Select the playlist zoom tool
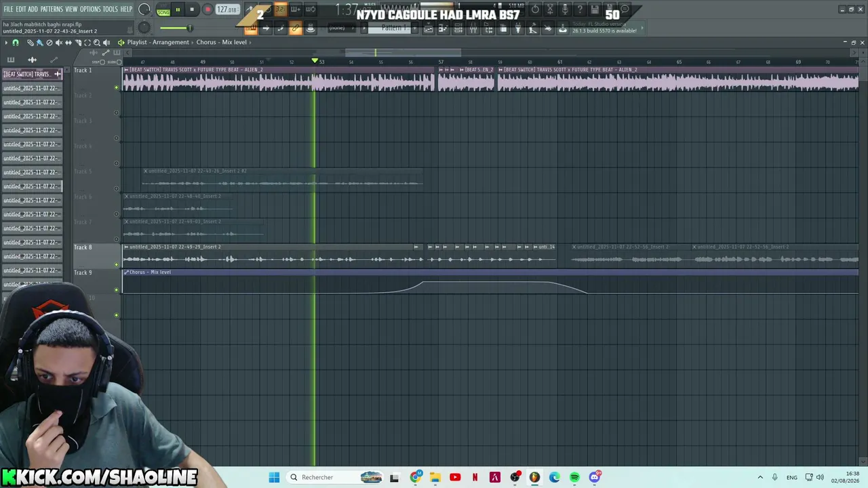 coord(96,43)
